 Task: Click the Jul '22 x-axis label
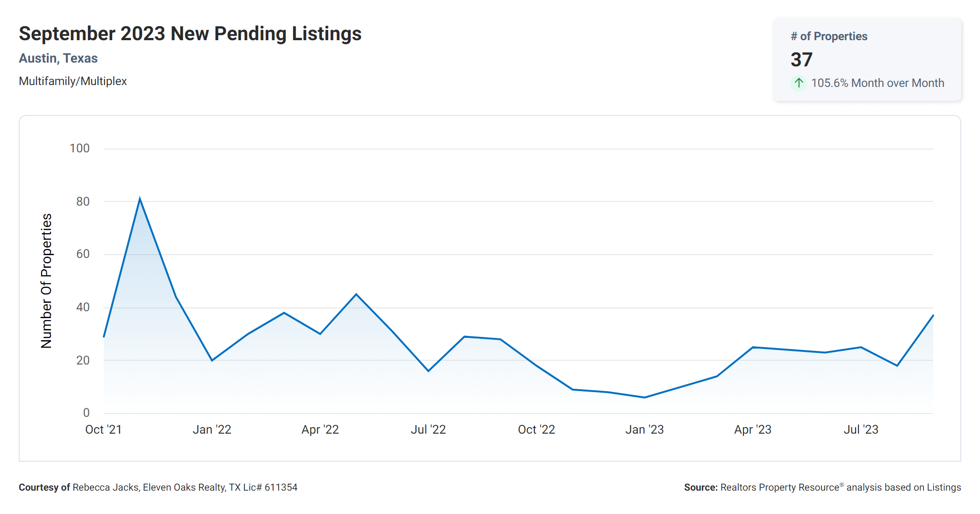point(428,429)
